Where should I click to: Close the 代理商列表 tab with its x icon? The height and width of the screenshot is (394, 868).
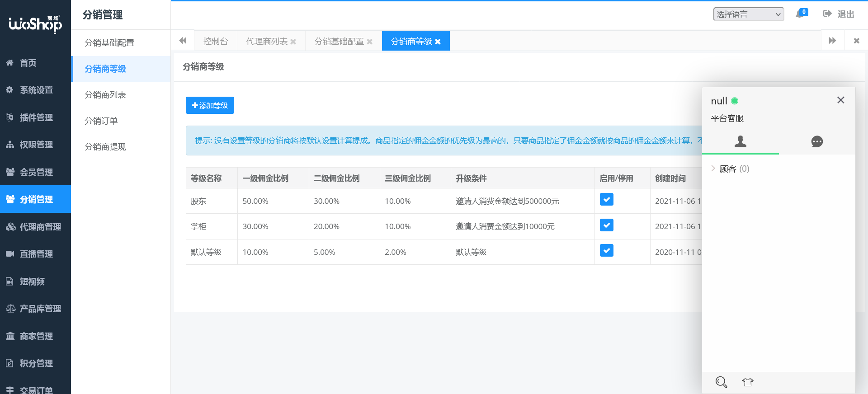pos(293,42)
